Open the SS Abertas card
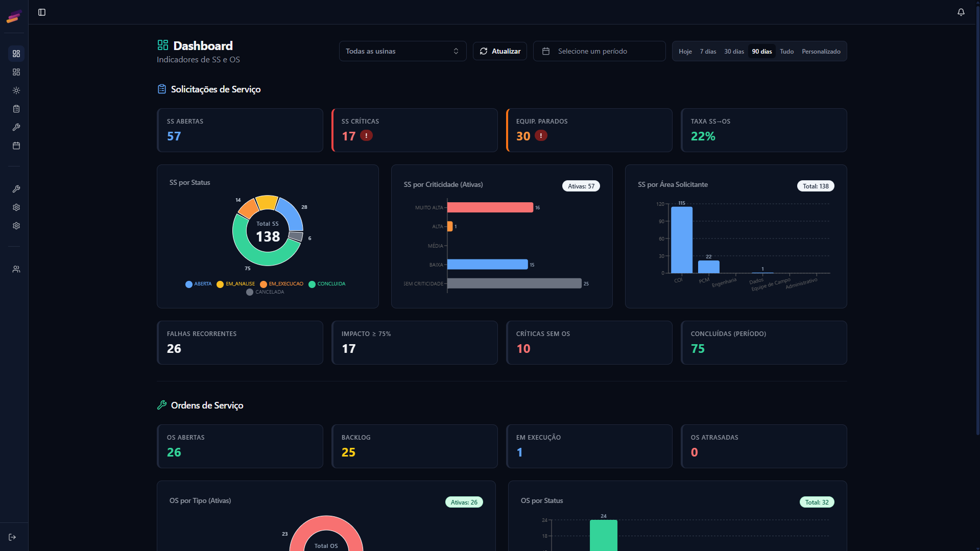Image resolution: width=980 pixels, height=551 pixels. point(240,130)
